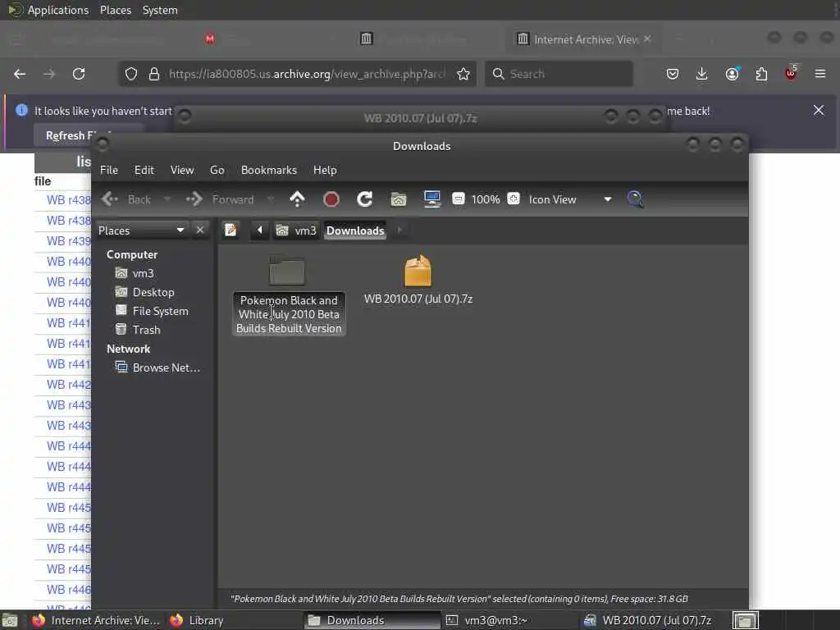Open the Home folder toolbar icon
840x630 pixels.
tap(398, 199)
